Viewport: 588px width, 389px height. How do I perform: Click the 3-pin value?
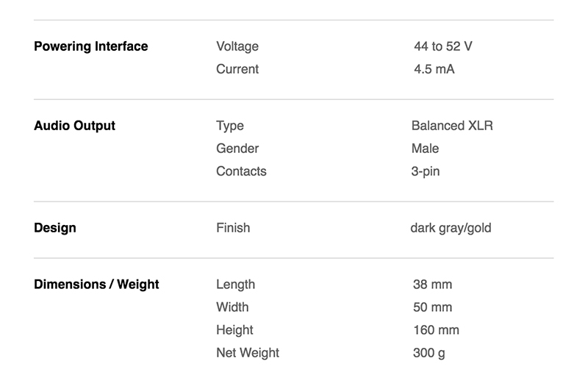[x=426, y=171]
